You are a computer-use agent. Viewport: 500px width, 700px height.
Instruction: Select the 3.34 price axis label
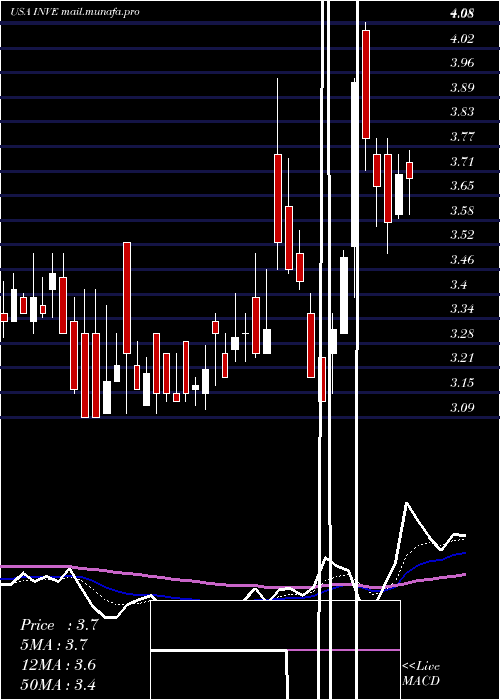point(462,309)
